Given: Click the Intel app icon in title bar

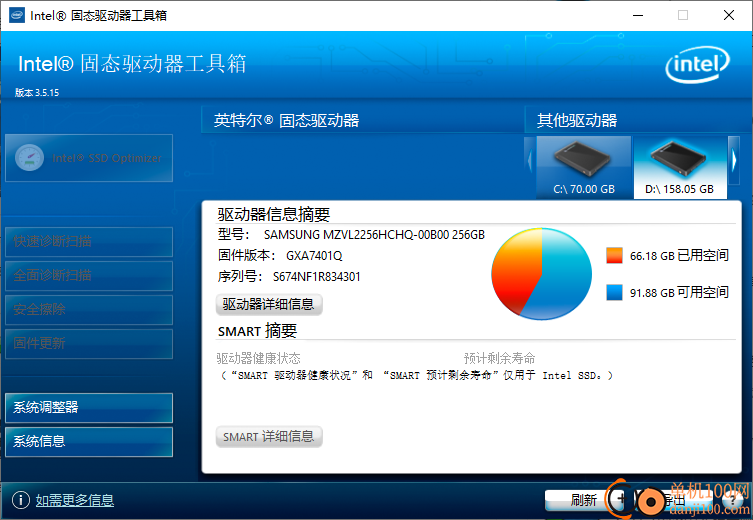Looking at the screenshot, I should [17, 15].
